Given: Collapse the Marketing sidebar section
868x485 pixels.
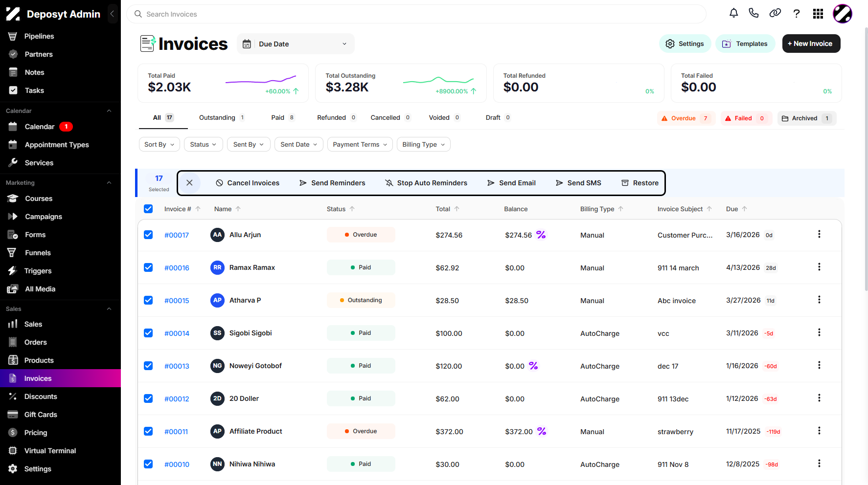Looking at the screenshot, I should pos(109,183).
